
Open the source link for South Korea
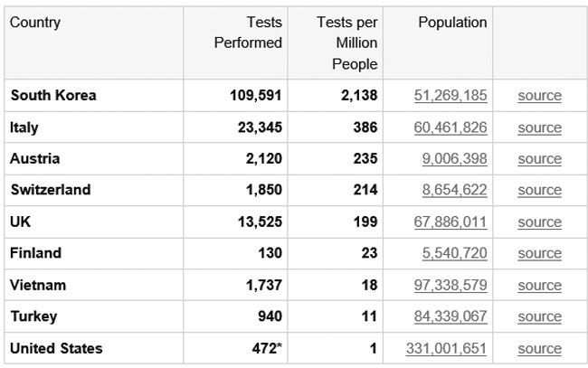tap(539, 96)
